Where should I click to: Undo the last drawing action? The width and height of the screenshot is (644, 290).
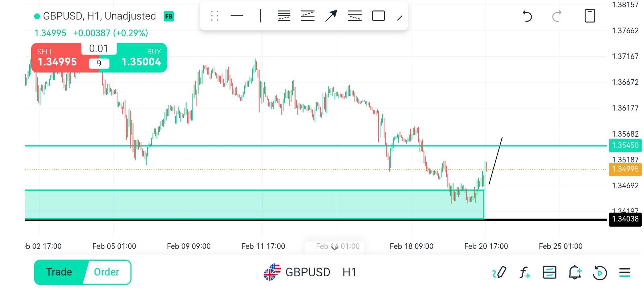point(527,16)
